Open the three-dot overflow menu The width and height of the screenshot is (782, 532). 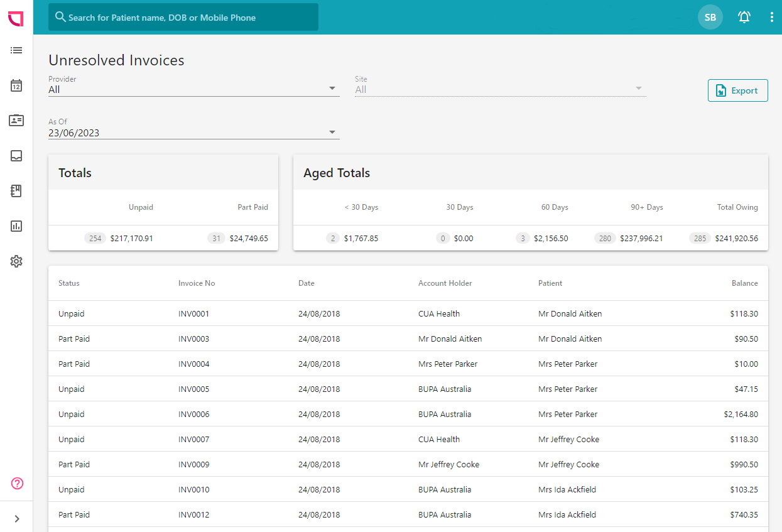tap(771, 17)
